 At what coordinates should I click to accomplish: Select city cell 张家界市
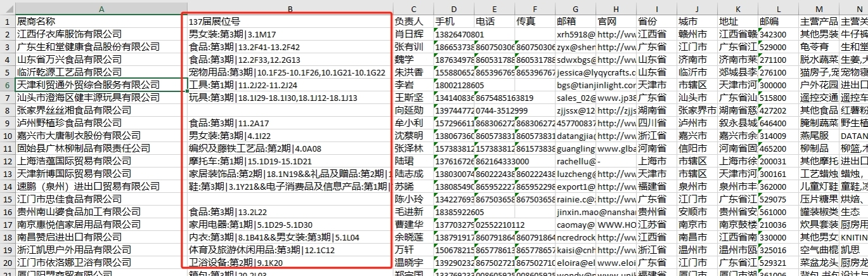(x=697, y=110)
